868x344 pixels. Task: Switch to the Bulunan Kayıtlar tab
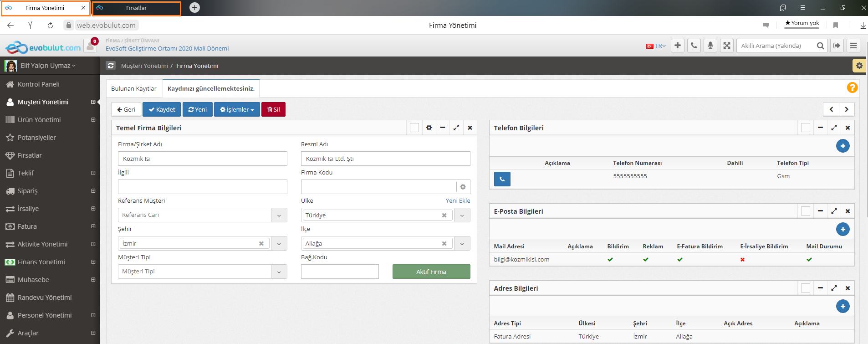click(134, 88)
